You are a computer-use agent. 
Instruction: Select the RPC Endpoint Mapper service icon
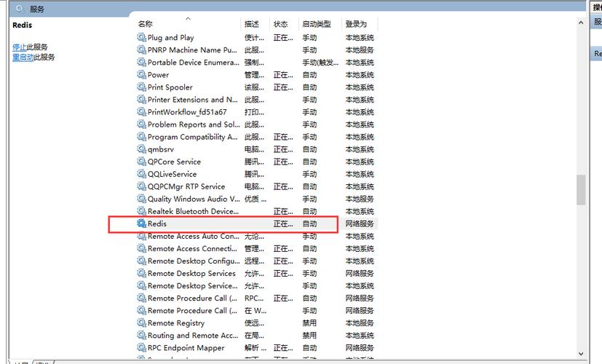click(x=141, y=348)
